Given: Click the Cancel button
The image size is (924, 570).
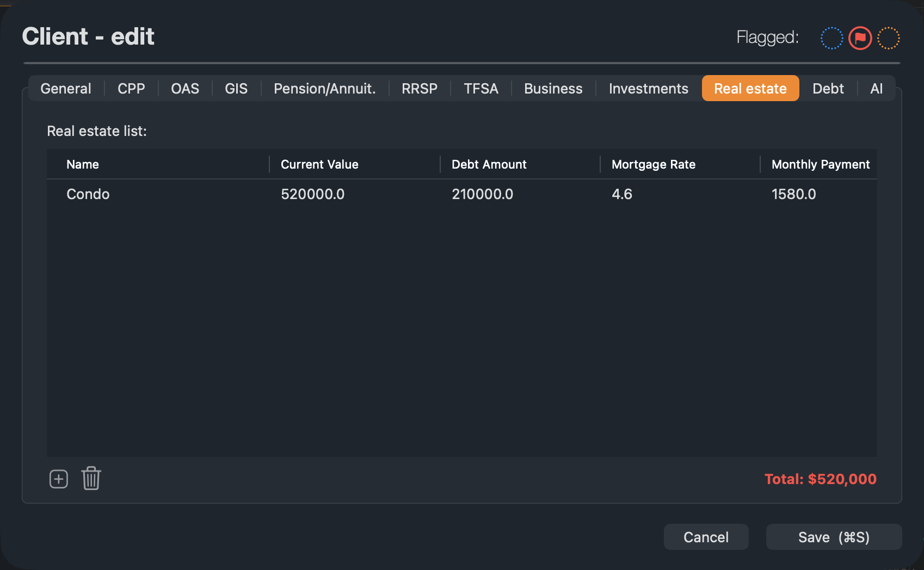Looking at the screenshot, I should [706, 537].
